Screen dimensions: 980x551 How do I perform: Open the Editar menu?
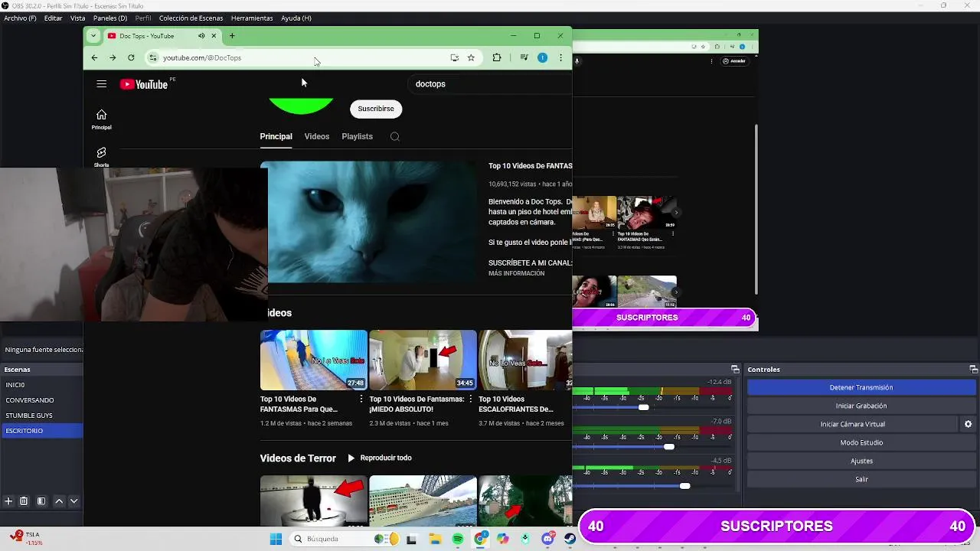point(54,18)
